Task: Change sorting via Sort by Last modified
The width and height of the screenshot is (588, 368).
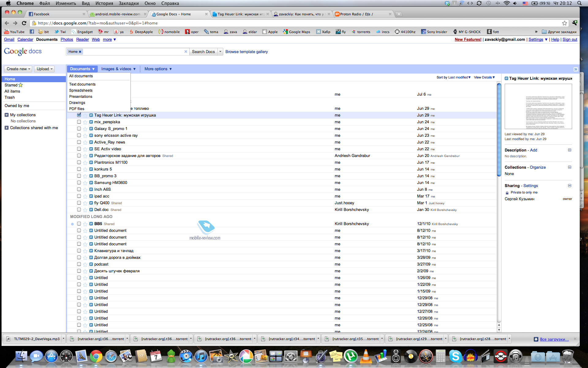Action: 453,77
